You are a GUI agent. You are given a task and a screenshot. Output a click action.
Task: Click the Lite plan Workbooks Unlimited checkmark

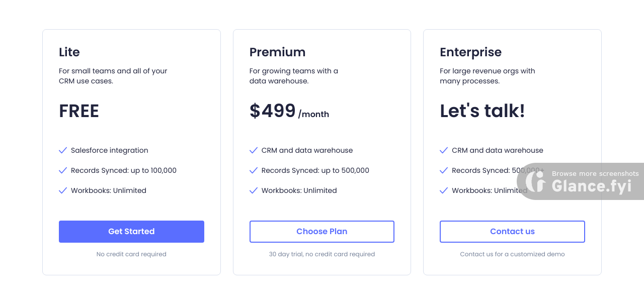coord(63,190)
